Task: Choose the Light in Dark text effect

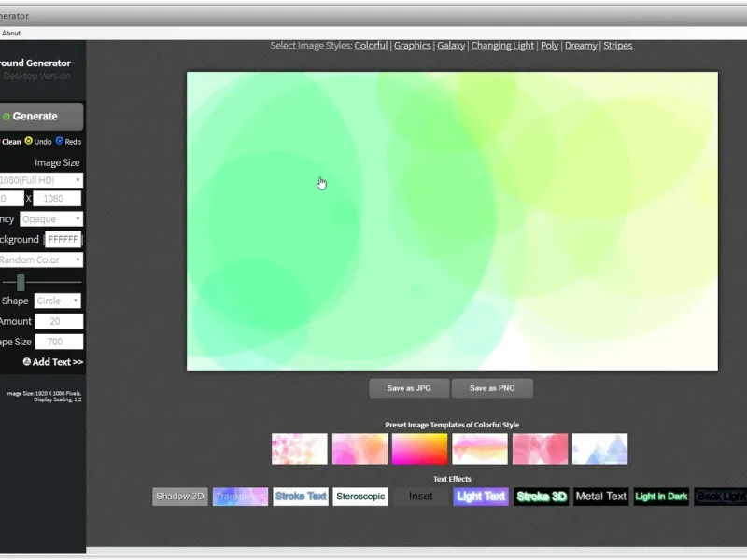Action: tap(661, 497)
